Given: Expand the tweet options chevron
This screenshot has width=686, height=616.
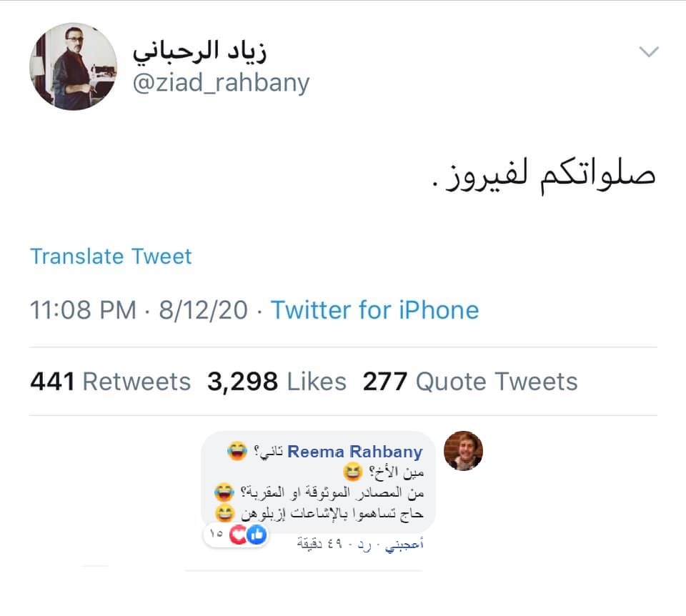Looking at the screenshot, I should tap(649, 52).
